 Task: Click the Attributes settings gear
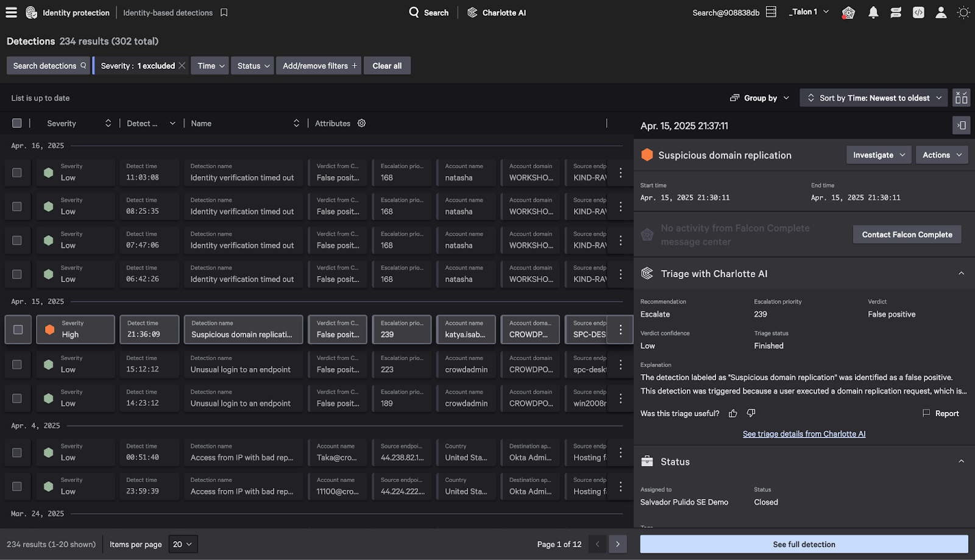(361, 123)
